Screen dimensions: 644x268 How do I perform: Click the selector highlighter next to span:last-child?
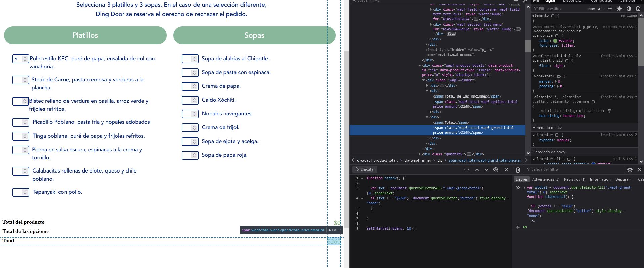coord(567,61)
